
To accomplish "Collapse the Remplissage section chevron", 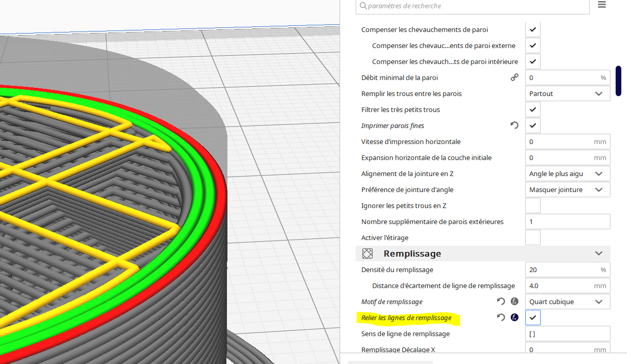I will point(599,254).
